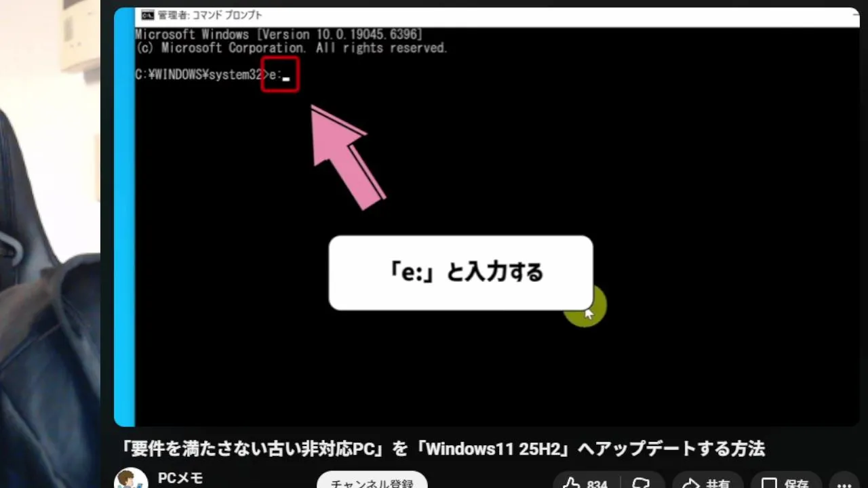Subscribe with the チャンネル登録 button
Image resolution: width=868 pixels, height=488 pixels.
[372, 483]
